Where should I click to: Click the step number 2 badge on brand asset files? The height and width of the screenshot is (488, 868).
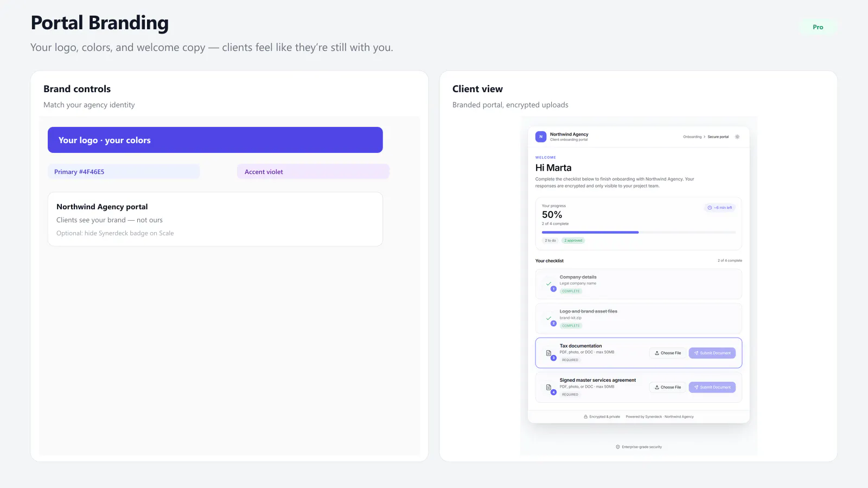point(553,324)
